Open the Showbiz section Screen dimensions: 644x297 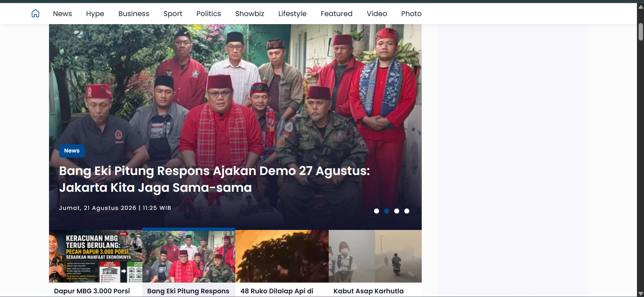pyautogui.click(x=249, y=14)
